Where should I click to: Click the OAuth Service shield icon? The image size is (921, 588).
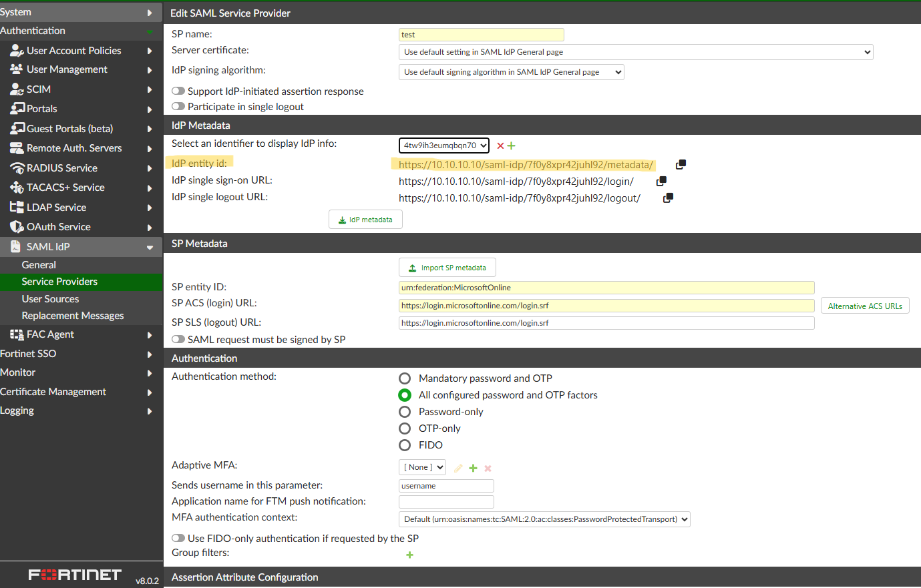click(17, 227)
